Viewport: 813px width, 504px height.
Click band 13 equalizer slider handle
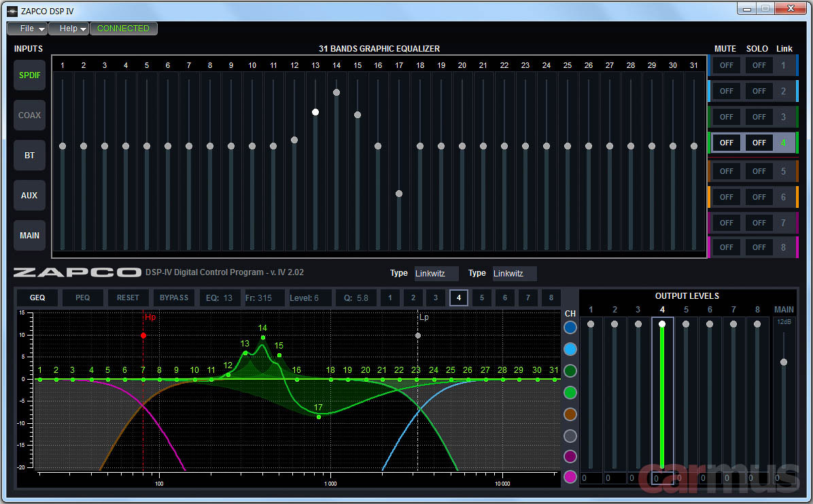point(315,112)
